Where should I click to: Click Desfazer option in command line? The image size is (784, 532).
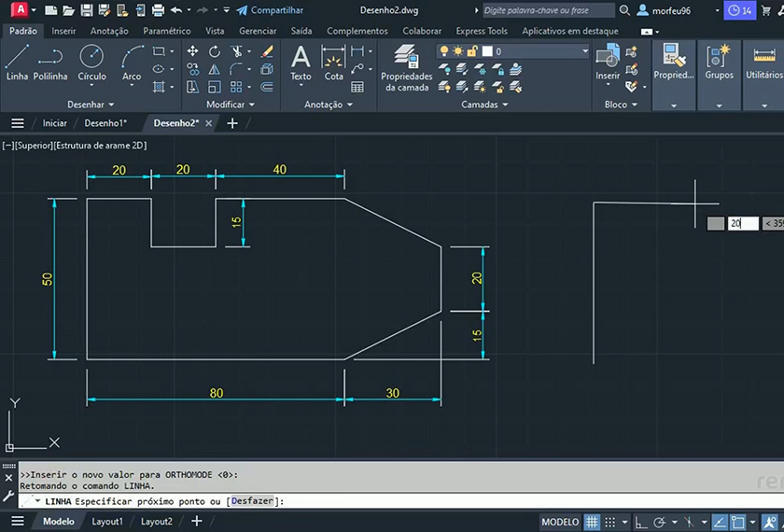tap(253, 501)
